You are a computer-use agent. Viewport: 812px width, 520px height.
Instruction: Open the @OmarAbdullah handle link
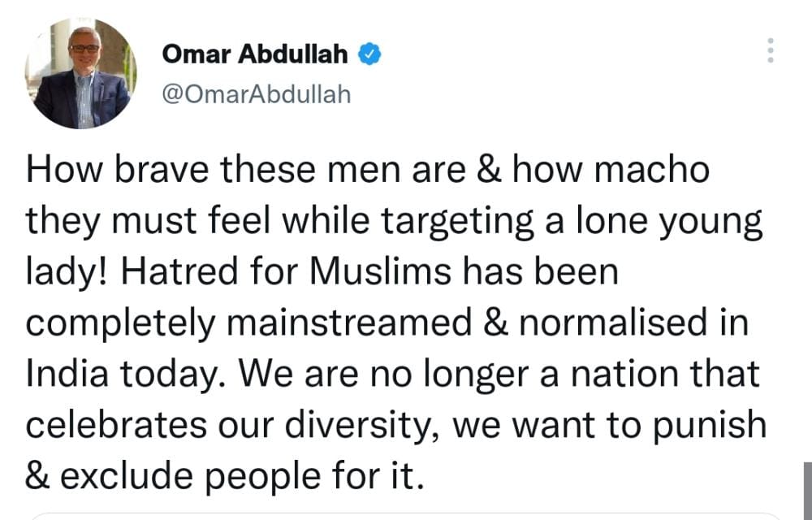(x=257, y=93)
